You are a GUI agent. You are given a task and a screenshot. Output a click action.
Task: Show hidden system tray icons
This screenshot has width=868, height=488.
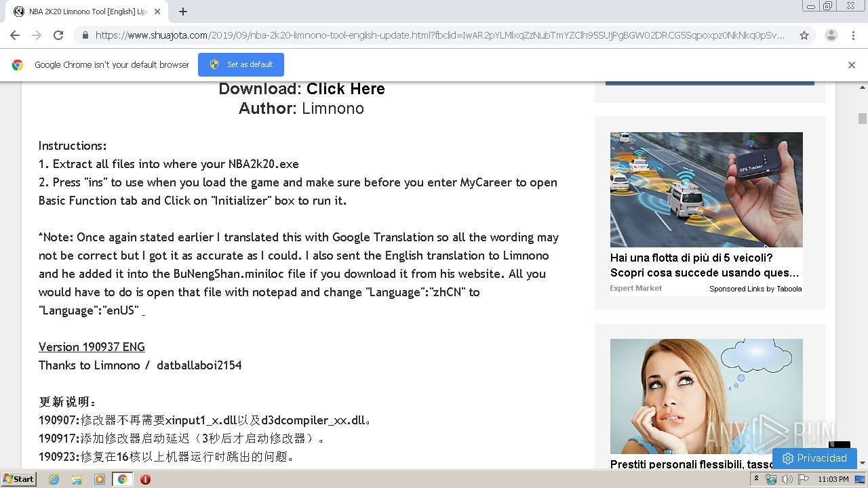[x=757, y=479]
